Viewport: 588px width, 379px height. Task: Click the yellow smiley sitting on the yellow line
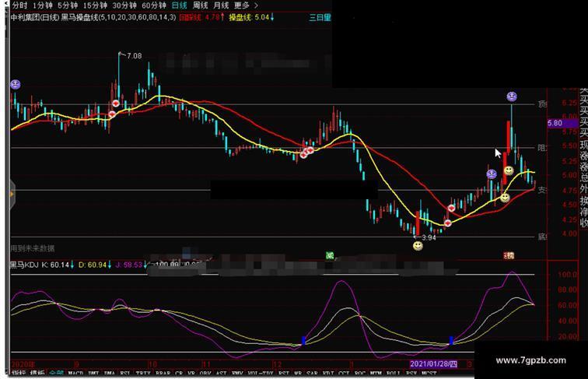(x=505, y=198)
